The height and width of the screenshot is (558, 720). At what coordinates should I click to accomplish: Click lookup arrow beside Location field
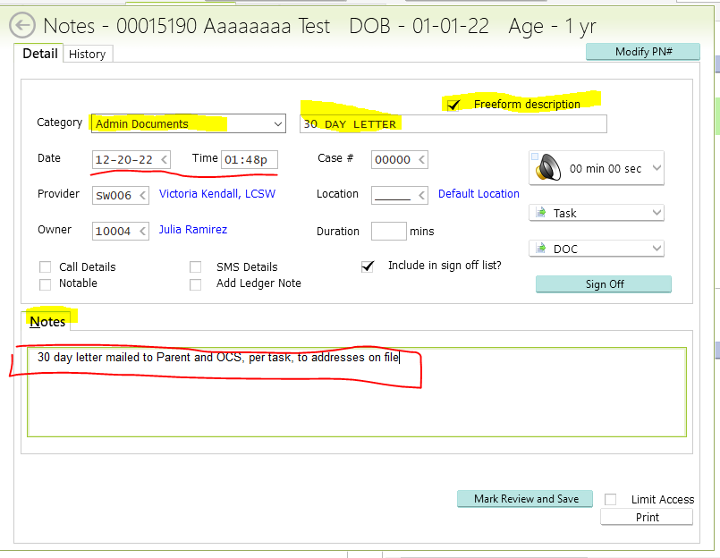click(x=422, y=196)
